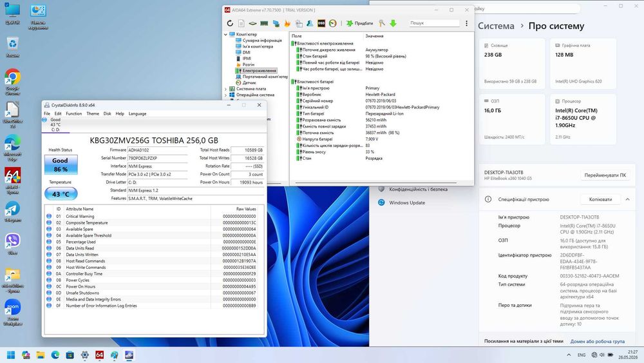Click the blue disk health indicator above C: D:
The image size is (644, 363).
tap(44, 120)
